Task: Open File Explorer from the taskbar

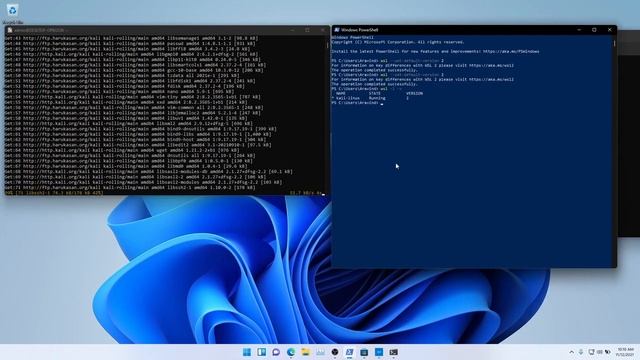Action: pyautogui.click(x=306, y=352)
